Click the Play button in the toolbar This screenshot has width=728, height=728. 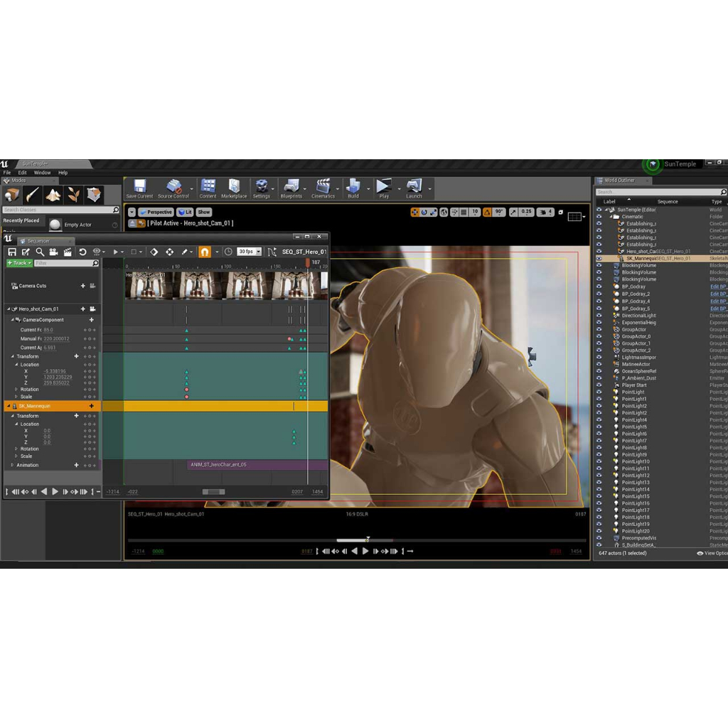(x=384, y=186)
